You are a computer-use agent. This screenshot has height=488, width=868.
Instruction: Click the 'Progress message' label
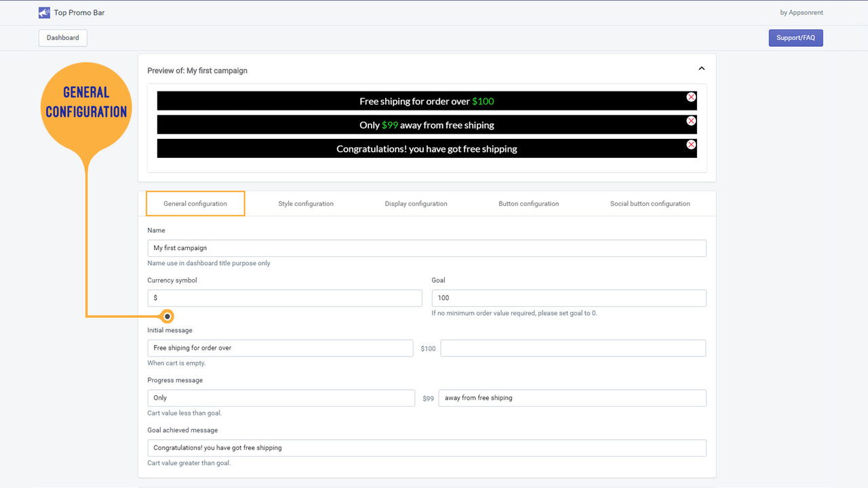[175, 380]
